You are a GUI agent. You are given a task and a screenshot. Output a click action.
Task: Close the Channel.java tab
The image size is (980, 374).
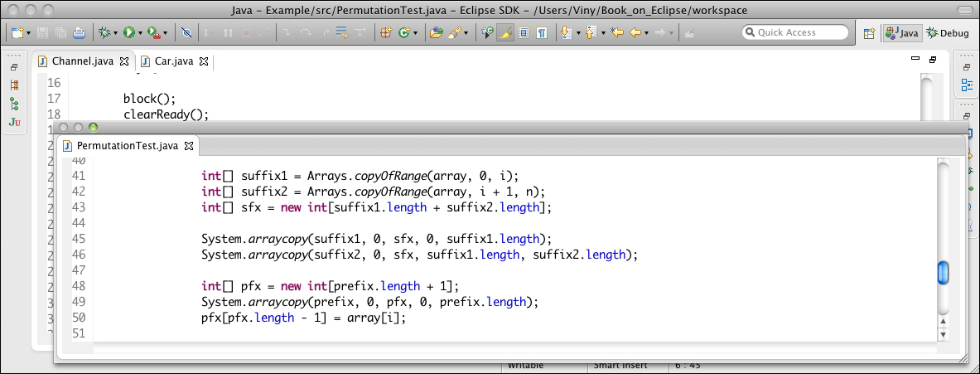tap(123, 61)
